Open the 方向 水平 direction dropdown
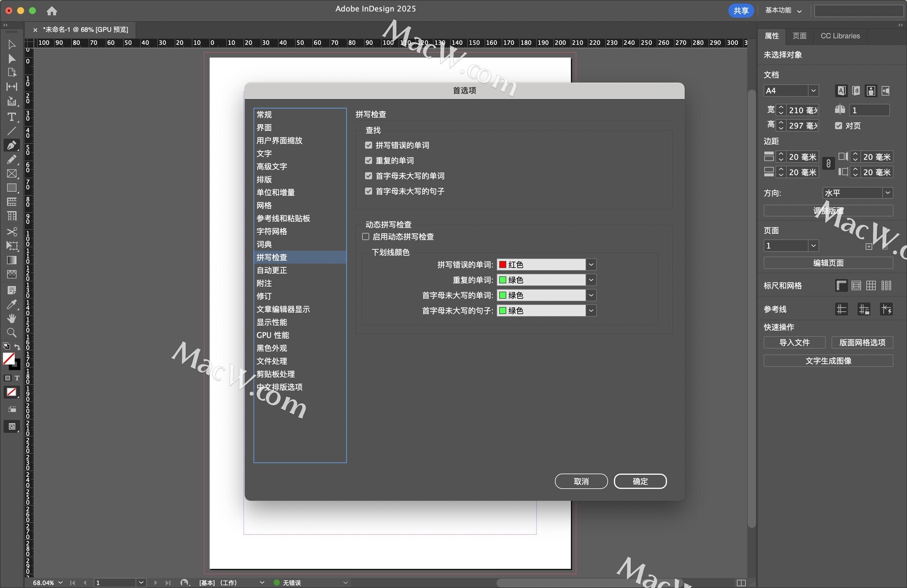 (887, 193)
